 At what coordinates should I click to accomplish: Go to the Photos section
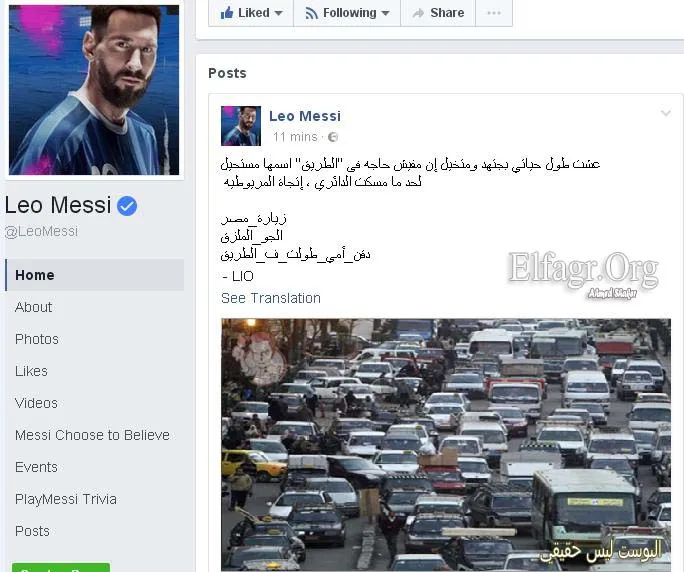[37, 339]
